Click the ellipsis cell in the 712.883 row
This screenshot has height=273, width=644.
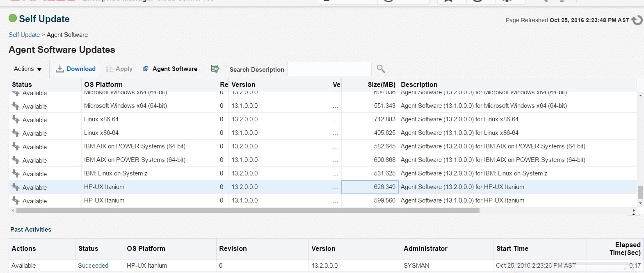coord(336,119)
